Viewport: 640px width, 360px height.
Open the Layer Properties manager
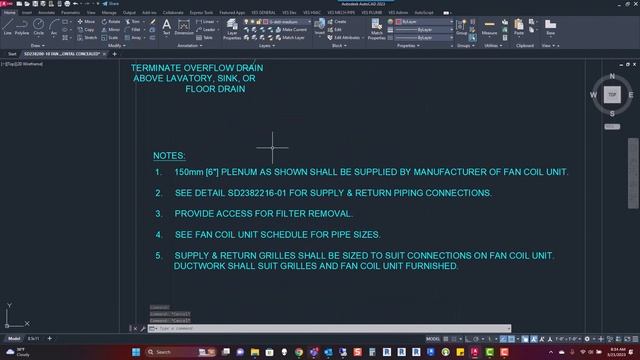click(232, 29)
